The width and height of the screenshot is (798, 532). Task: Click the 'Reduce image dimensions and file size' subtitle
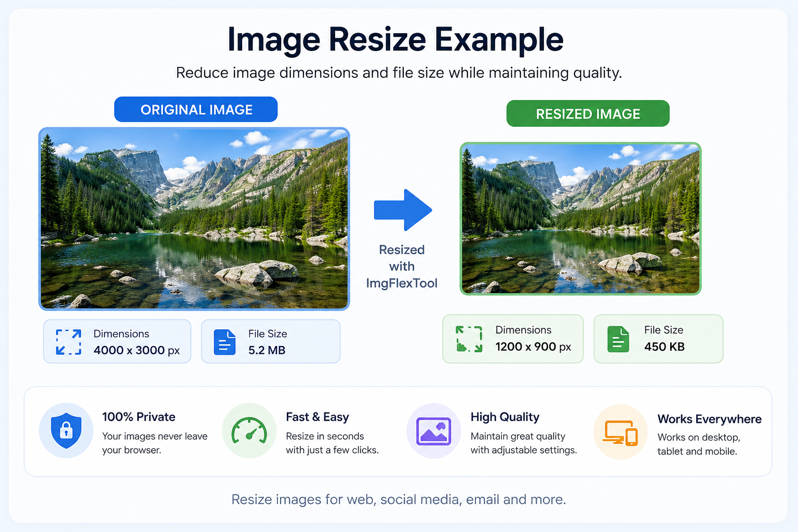pos(399,73)
